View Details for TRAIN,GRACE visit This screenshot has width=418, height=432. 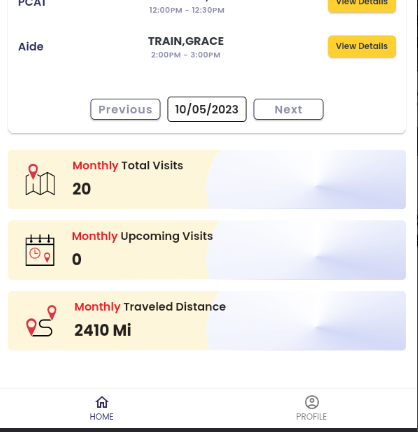362,46
